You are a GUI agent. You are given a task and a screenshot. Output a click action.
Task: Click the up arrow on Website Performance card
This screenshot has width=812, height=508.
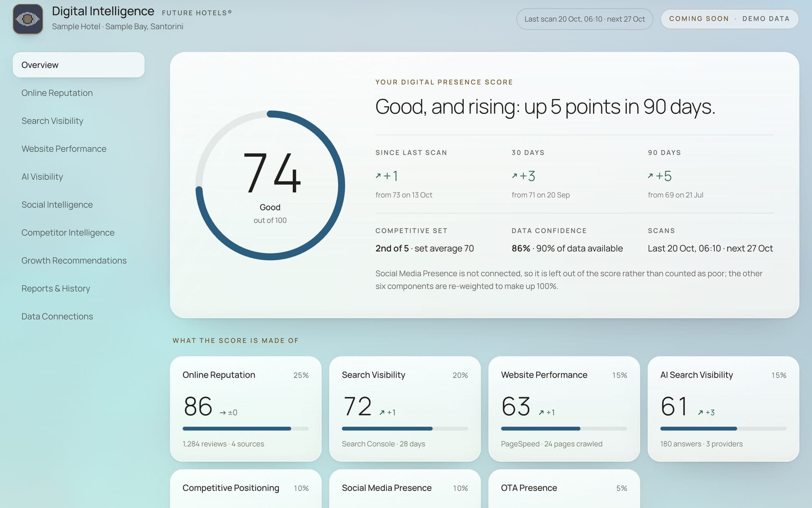[x=541, y=412]
